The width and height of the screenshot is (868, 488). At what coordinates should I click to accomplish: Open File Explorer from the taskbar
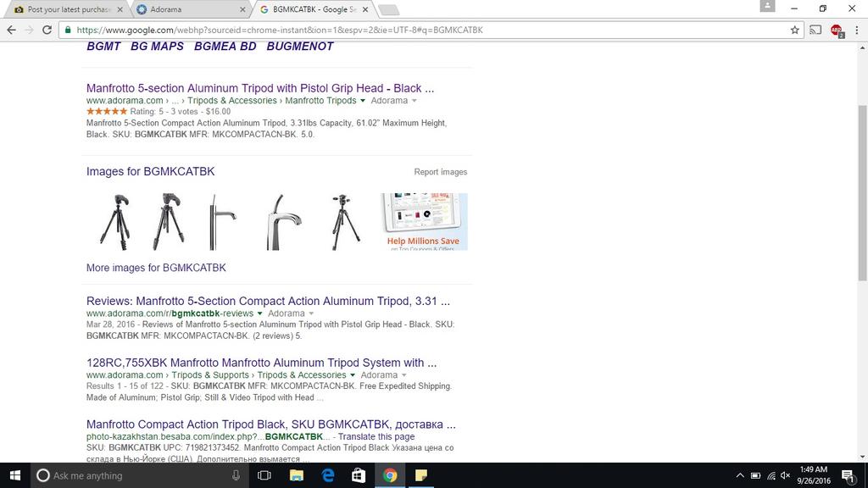click(297, 475)
